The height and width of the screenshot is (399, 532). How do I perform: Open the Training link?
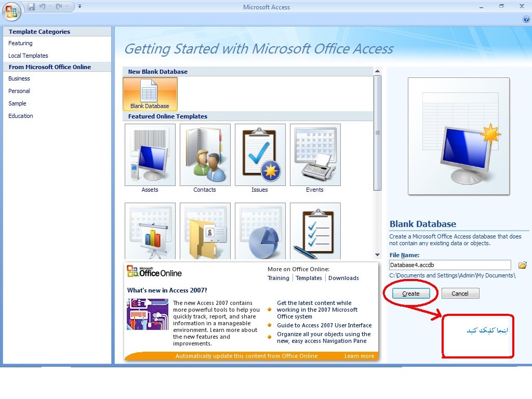[x=278, y=278]
